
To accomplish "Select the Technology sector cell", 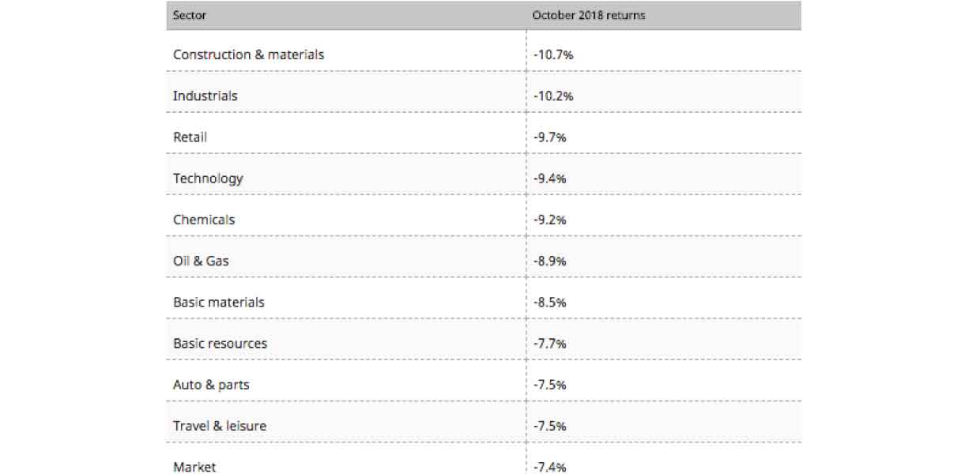I will [x=208, y=179].
